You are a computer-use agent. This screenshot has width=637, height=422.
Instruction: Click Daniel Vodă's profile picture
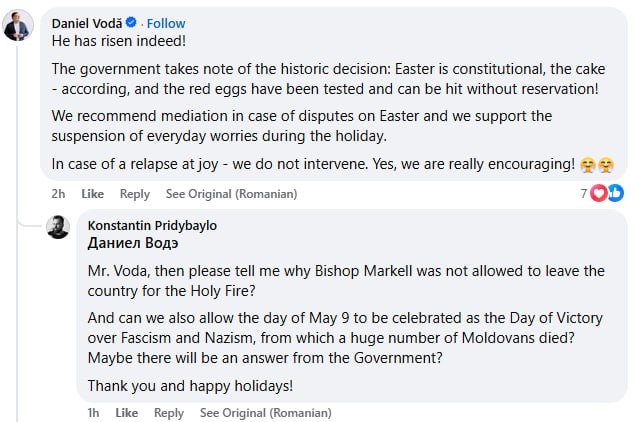17,26
